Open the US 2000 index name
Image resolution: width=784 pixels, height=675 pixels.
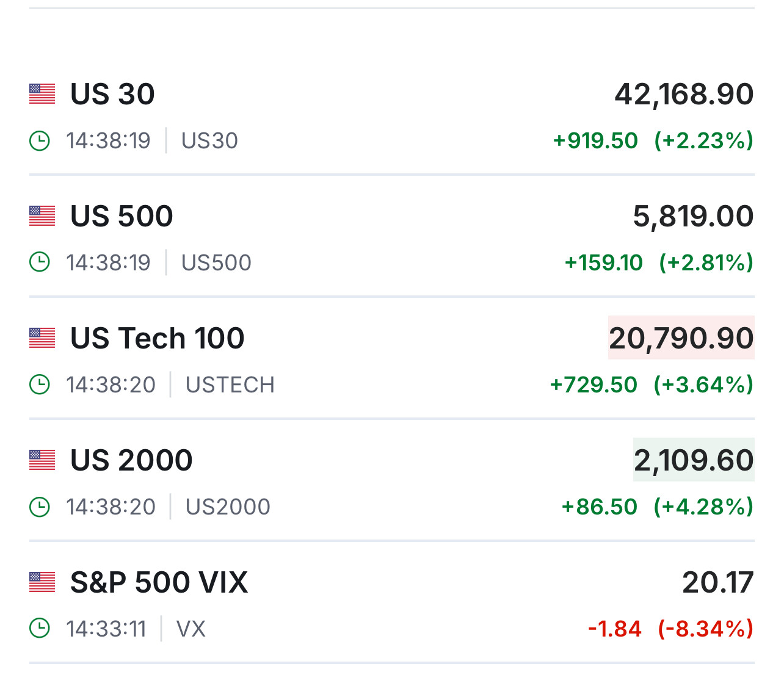coord(131,460)
